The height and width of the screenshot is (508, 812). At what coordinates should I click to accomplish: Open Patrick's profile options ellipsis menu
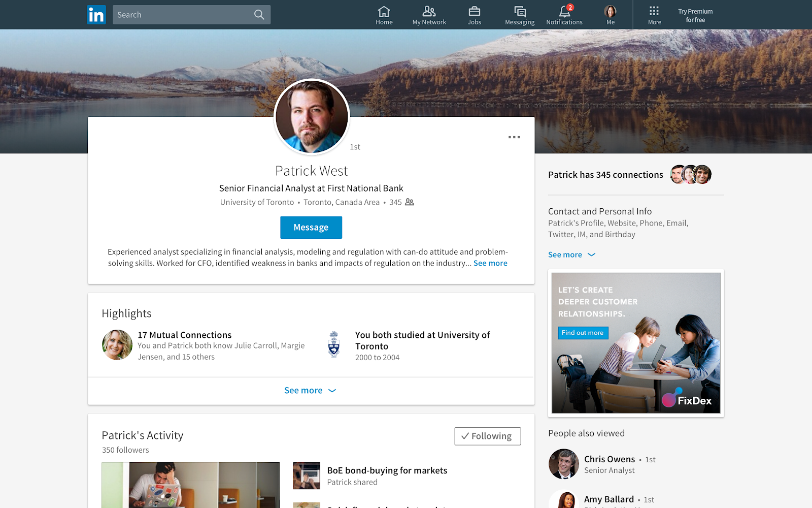(514, 137)
